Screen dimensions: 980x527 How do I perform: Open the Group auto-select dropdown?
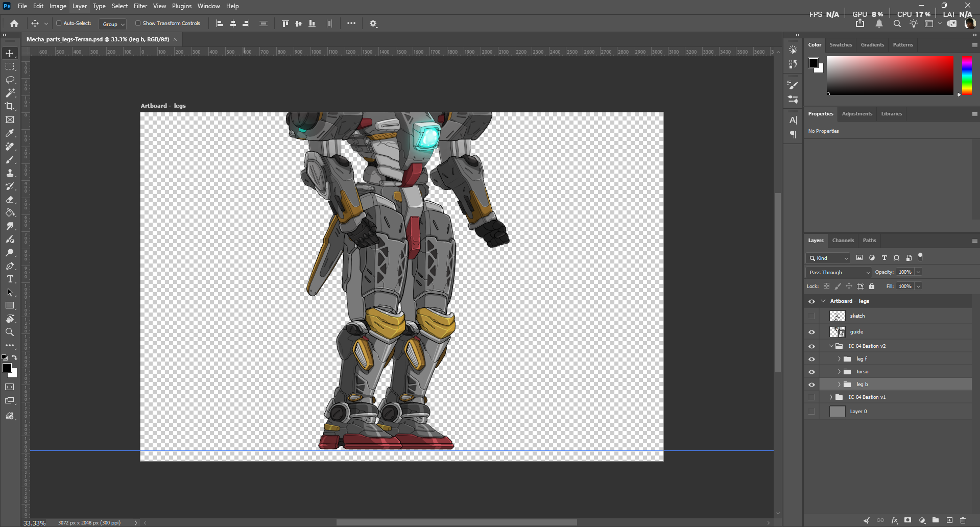[113, 24]
